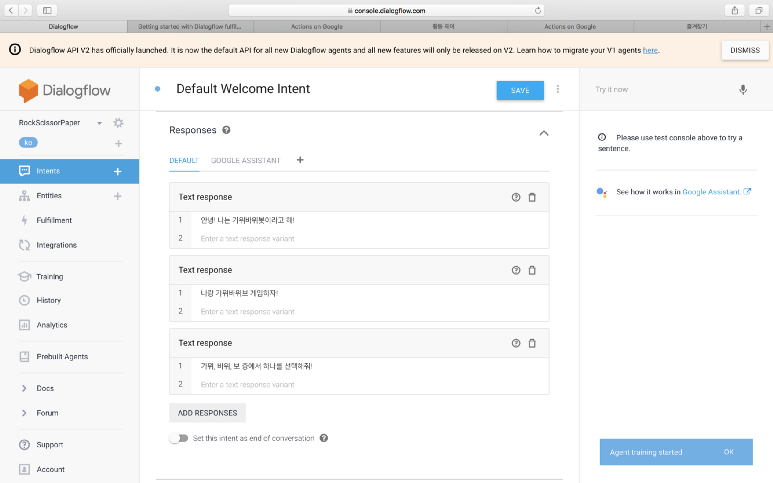The height and width of the screenshot is (483, 773).
Task: Open the RockScissorPaper agent dropdown
Action: (x=100, y=123)
